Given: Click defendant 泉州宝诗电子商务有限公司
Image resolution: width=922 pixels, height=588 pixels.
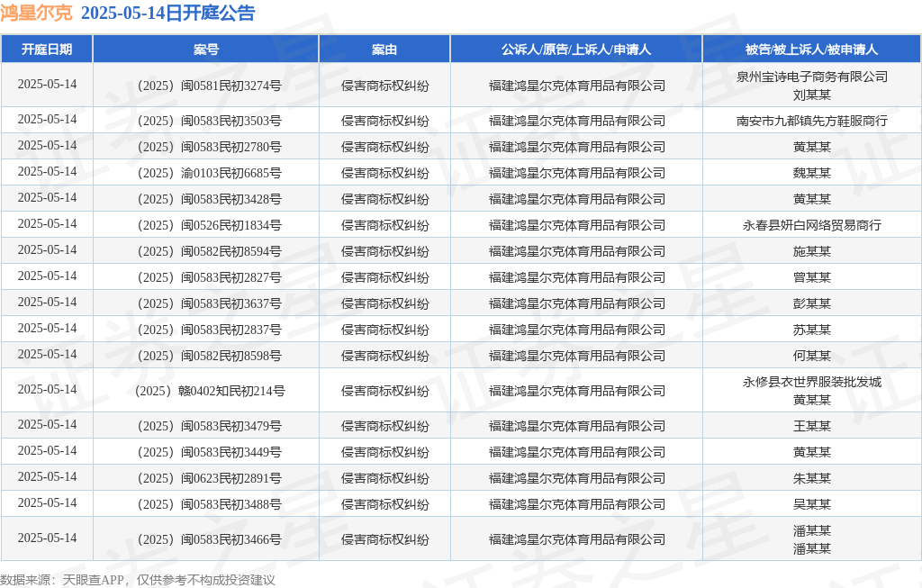Looking at the screenshot, I should (812, 77).
